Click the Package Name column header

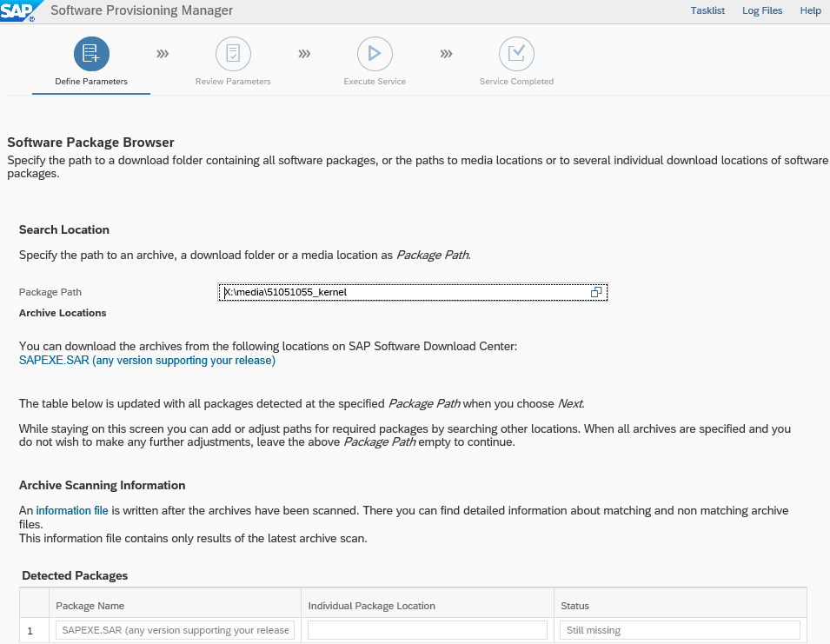tap(90, 606)
